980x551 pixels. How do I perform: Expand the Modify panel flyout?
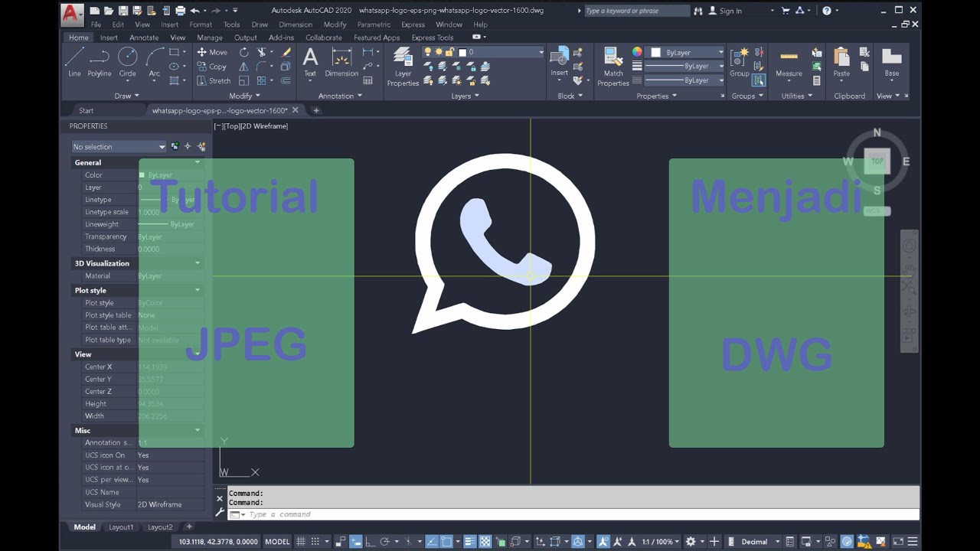tap(244, 96)
